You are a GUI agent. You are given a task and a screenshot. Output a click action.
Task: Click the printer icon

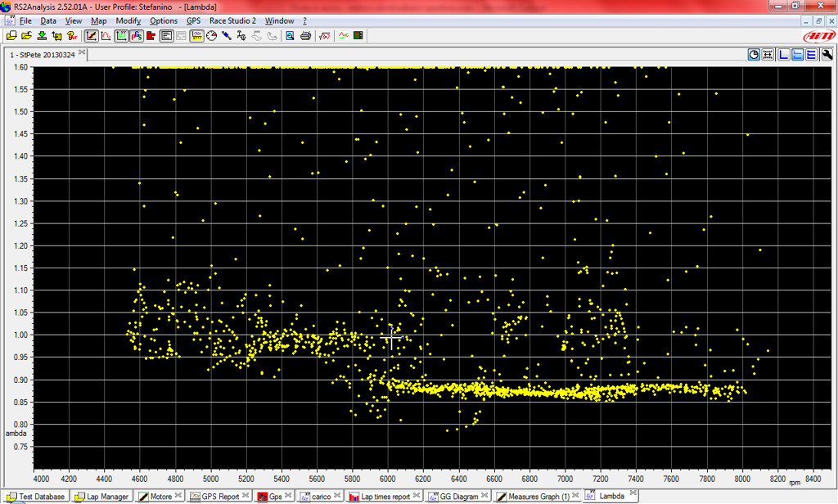(x=305, y=36)
